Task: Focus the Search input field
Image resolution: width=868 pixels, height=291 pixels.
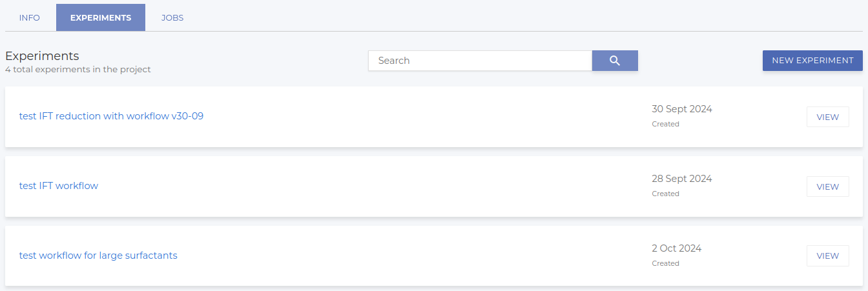Action: pos(480,61)
